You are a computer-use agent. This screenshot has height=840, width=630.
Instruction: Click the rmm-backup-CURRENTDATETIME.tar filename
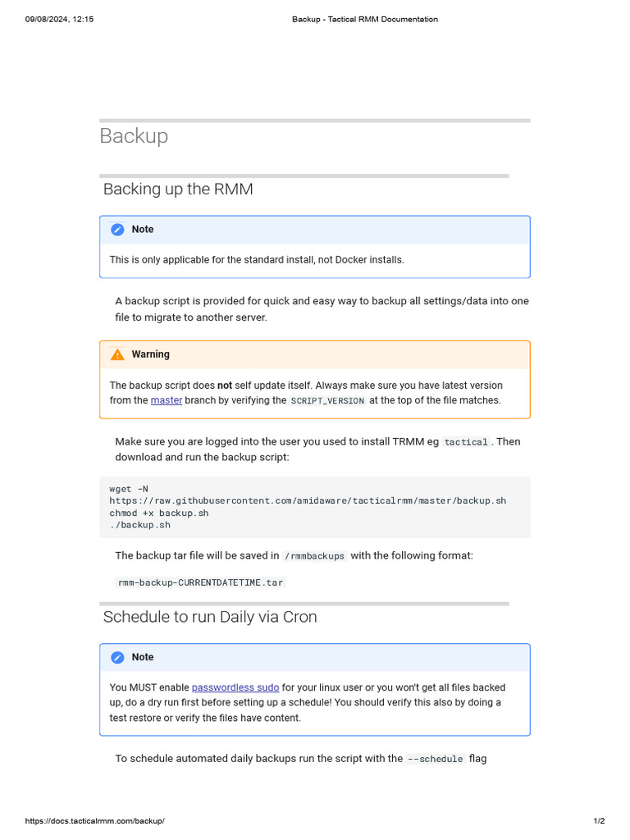201,583
